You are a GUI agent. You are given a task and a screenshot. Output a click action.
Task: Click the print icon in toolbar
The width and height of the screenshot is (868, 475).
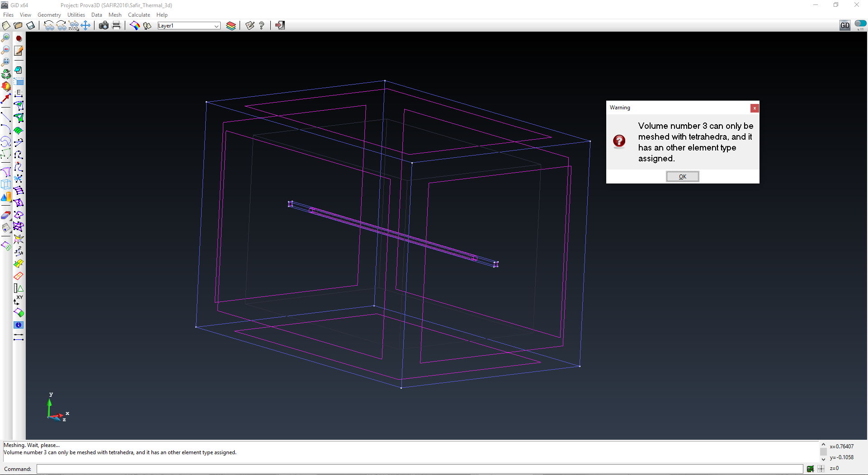click(x=116, y=26)
